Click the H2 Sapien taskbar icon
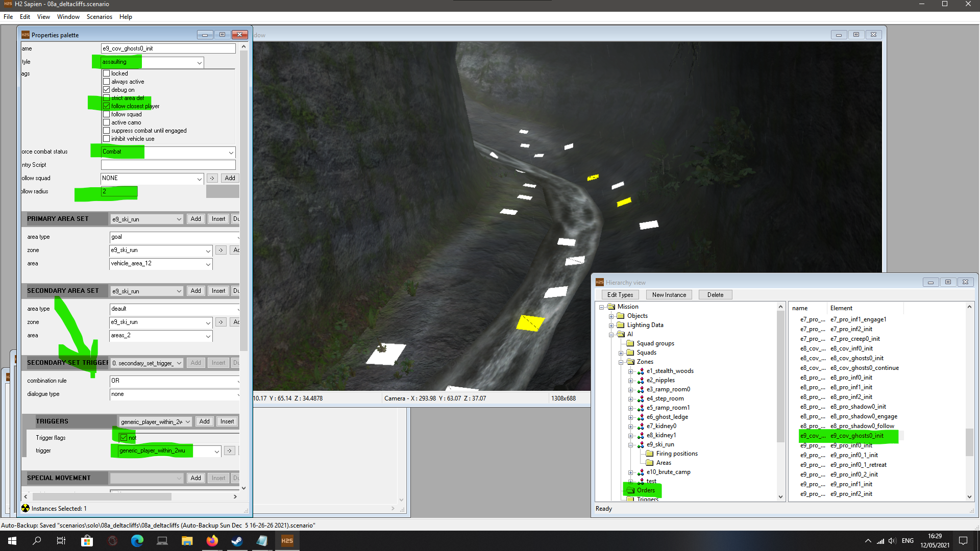 [x=287, y=541]
